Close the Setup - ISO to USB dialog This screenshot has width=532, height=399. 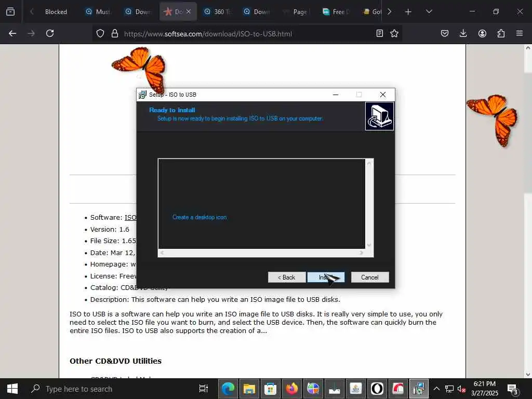point(383,95)
